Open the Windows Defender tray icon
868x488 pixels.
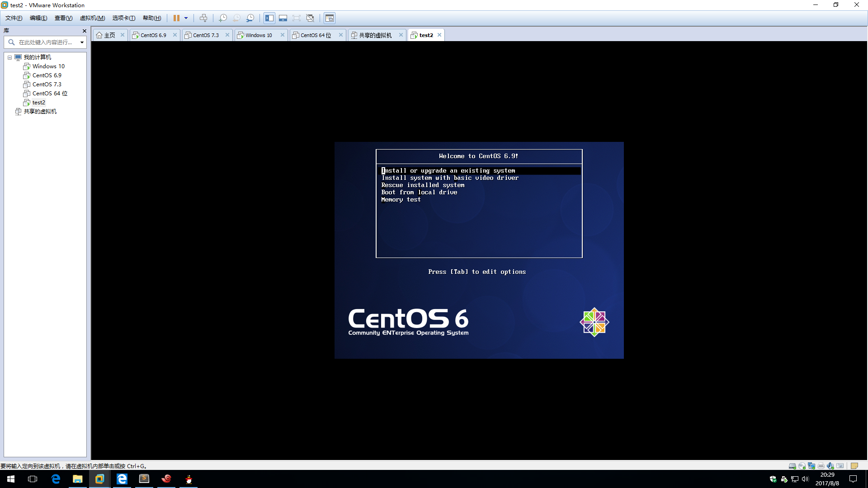[773, 479]
